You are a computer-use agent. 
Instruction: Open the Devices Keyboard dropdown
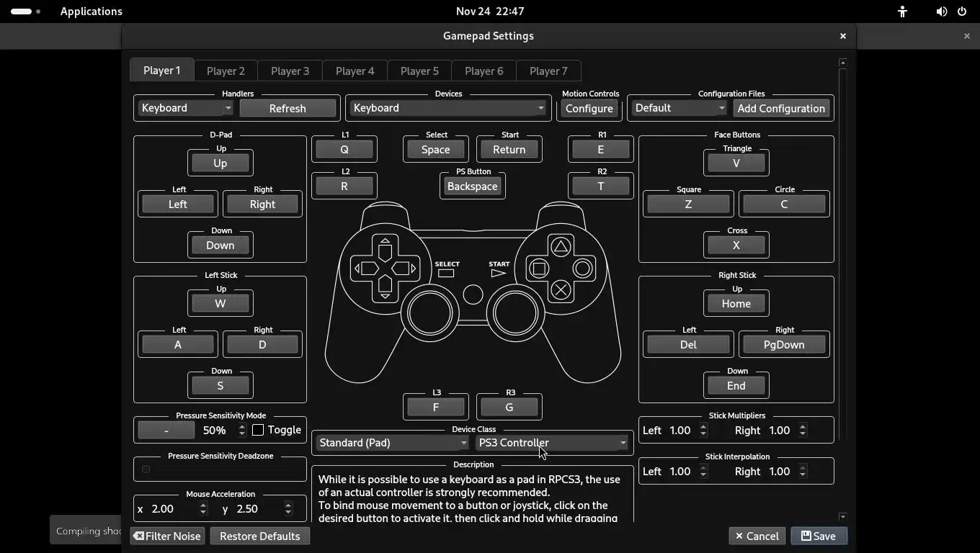[448, 108]
